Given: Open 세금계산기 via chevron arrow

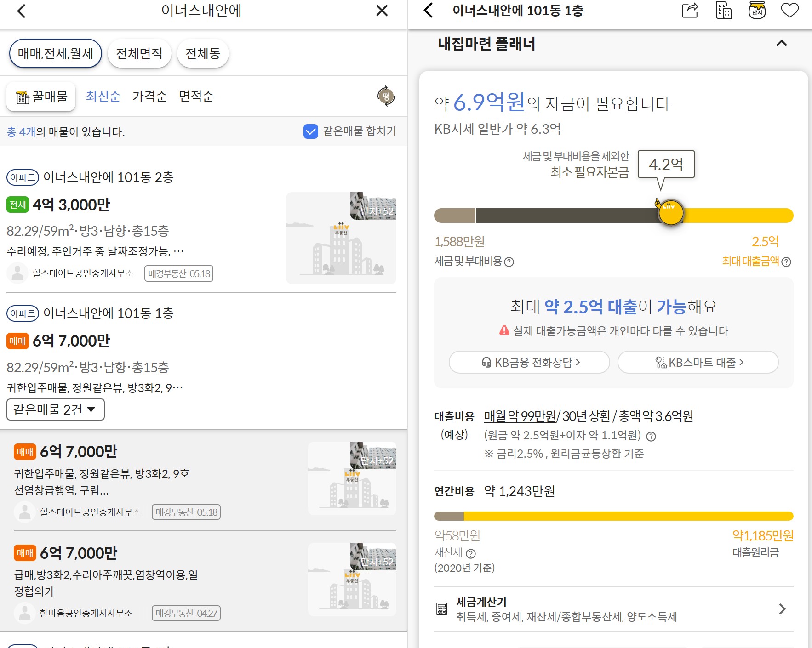Looking at the screenshot, I should (782, 609).
